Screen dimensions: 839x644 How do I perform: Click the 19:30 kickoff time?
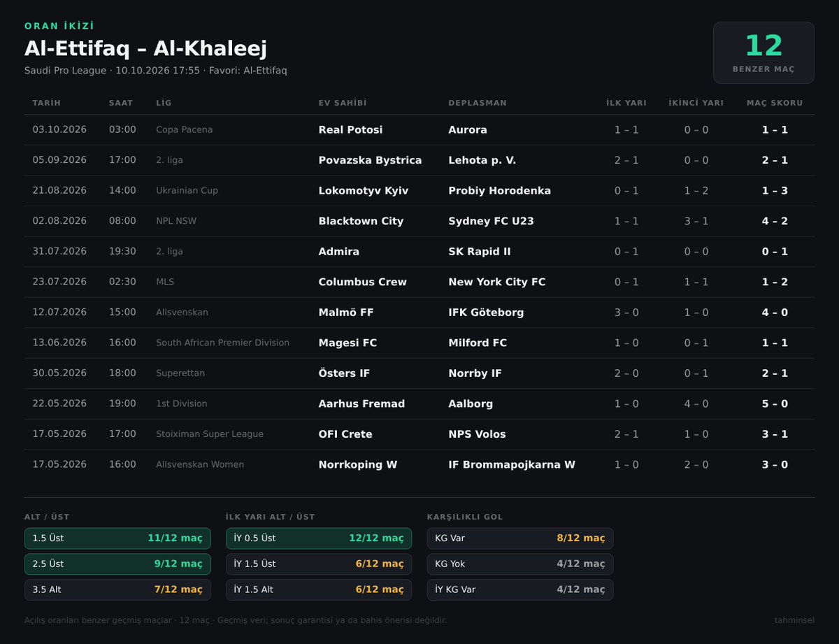(122, 252)
